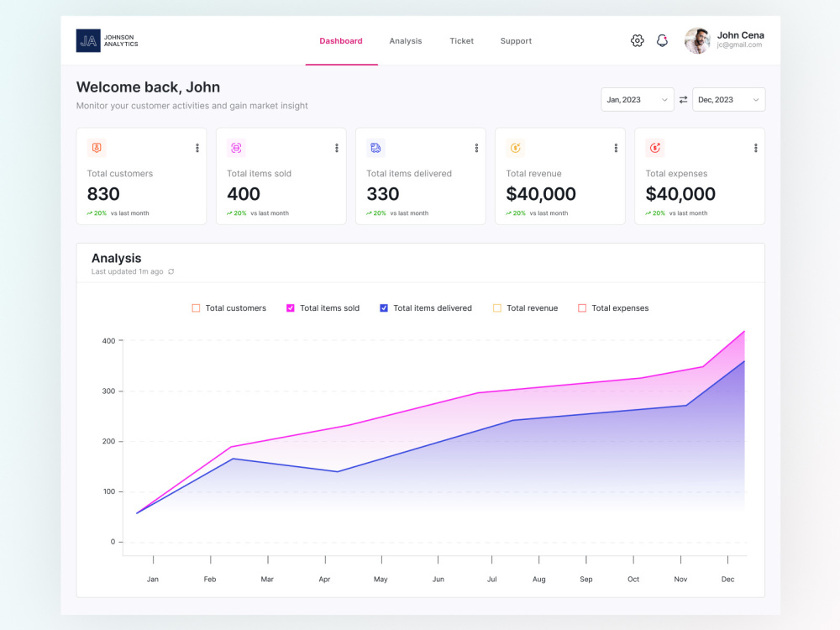This screenshot has width=840, height=630.
Task: Click the 20% growth on Total expenses card
Action: click(x=659, y=213)
